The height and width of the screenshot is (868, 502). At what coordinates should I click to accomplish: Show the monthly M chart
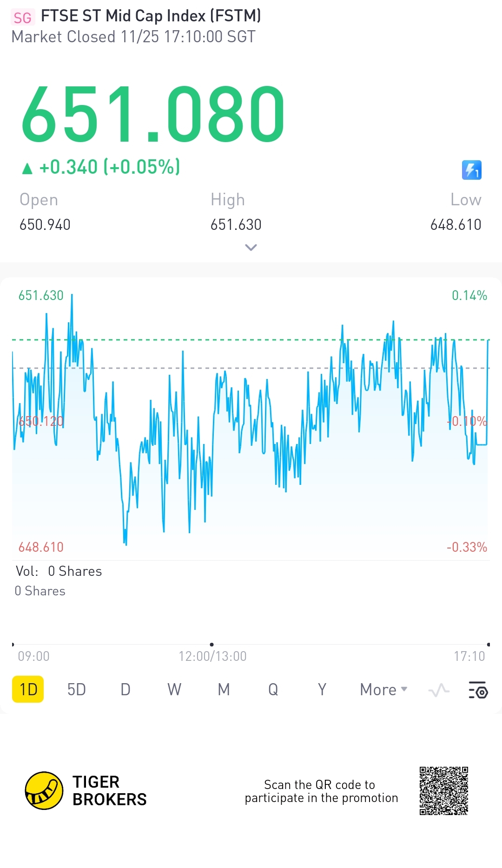tap(224, 690)
